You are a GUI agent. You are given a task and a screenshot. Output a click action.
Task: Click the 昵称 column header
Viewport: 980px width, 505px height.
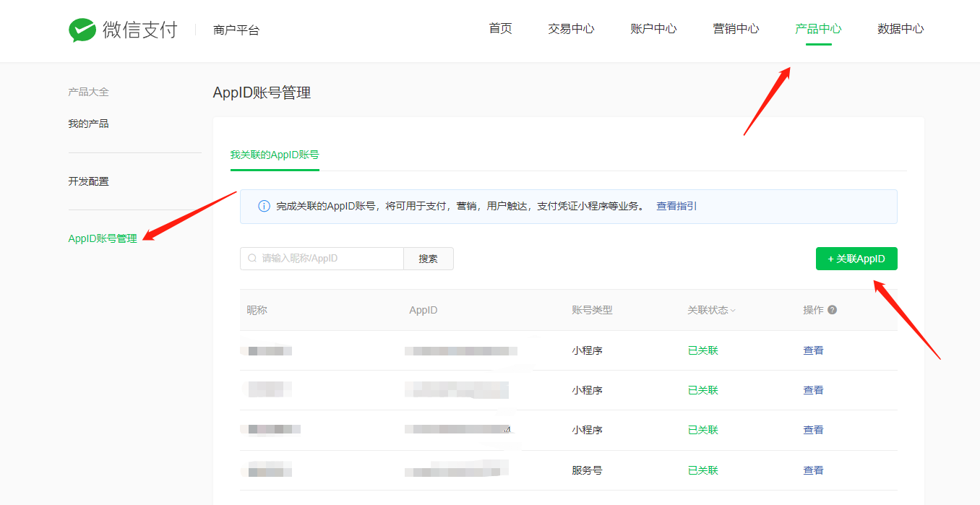(257, 310)
